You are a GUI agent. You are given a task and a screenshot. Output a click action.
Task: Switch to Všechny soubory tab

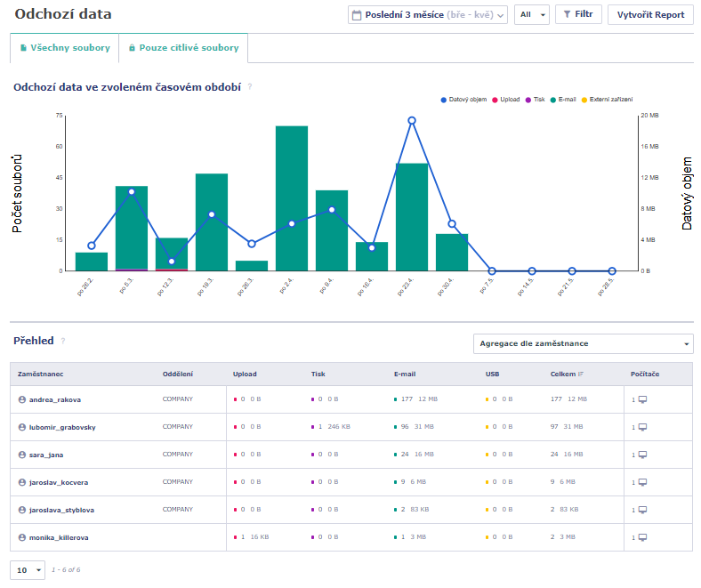(65, 48)
